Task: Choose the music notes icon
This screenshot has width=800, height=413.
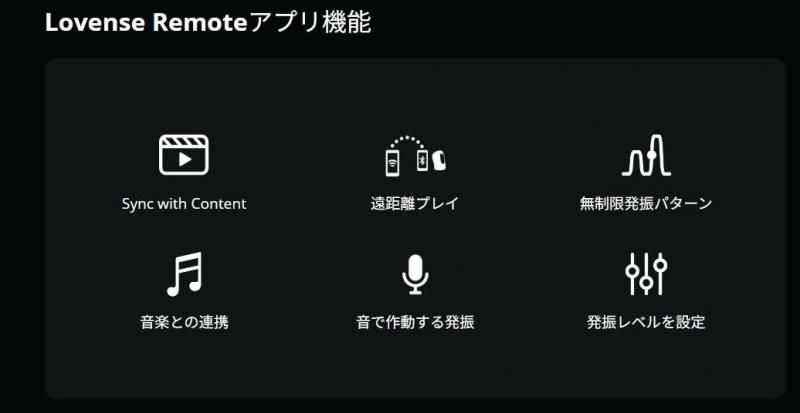Action: pos(184,274)
